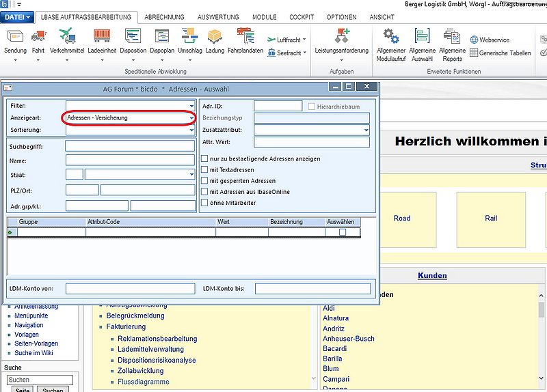The width and height of the screenshot is (547, 392).
Task: Open the Disposition icon
Action: click(x=133, y=36)
